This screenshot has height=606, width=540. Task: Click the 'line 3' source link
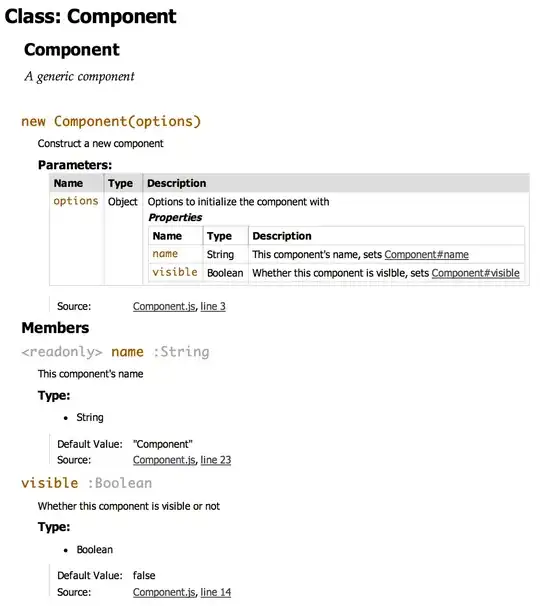pyautogui.click(x=213, y=306)
